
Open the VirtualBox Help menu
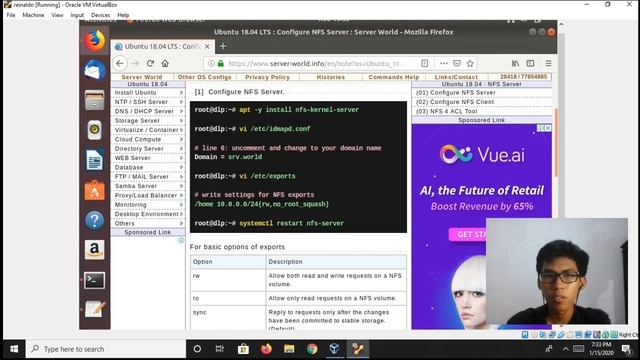123,15
